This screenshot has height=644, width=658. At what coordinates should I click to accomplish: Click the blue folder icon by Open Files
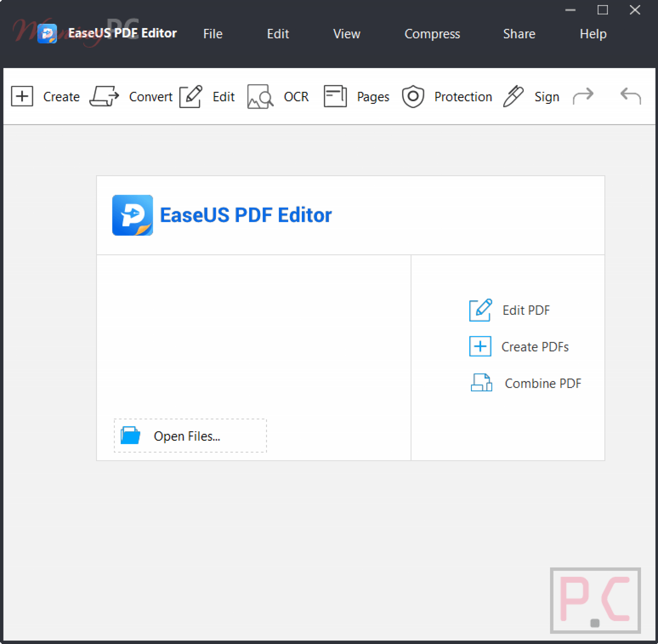click(x=130, y=435)
